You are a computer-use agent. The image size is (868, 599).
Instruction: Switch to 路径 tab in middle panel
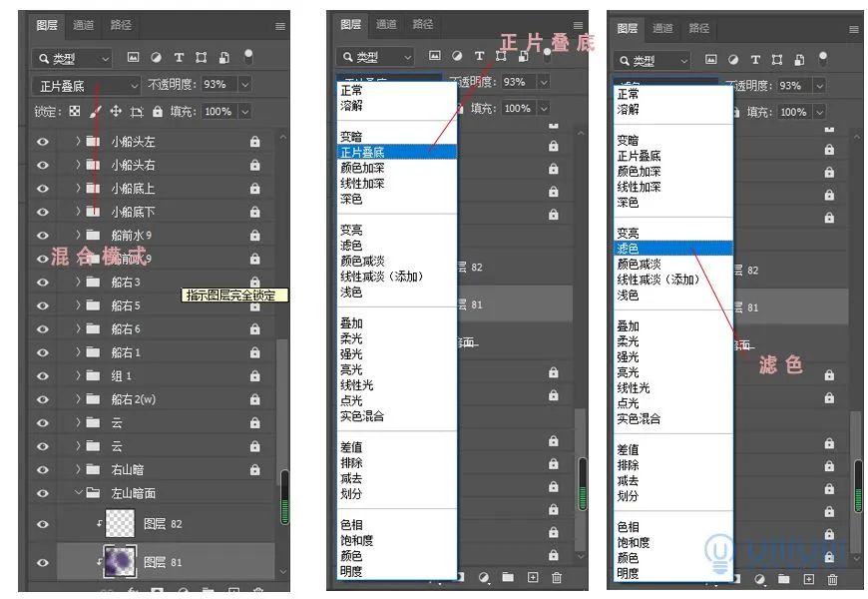click(x=423, y=24)
